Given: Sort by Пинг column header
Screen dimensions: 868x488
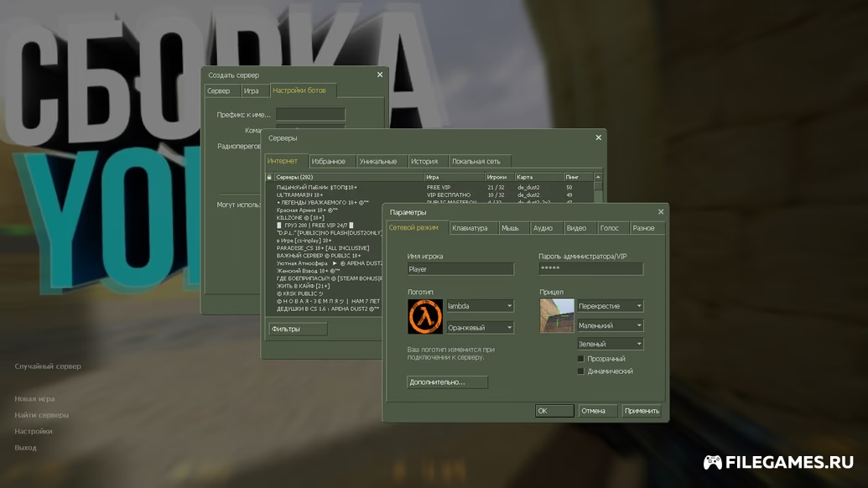Looking at the screenshot, I should point(579,177).
